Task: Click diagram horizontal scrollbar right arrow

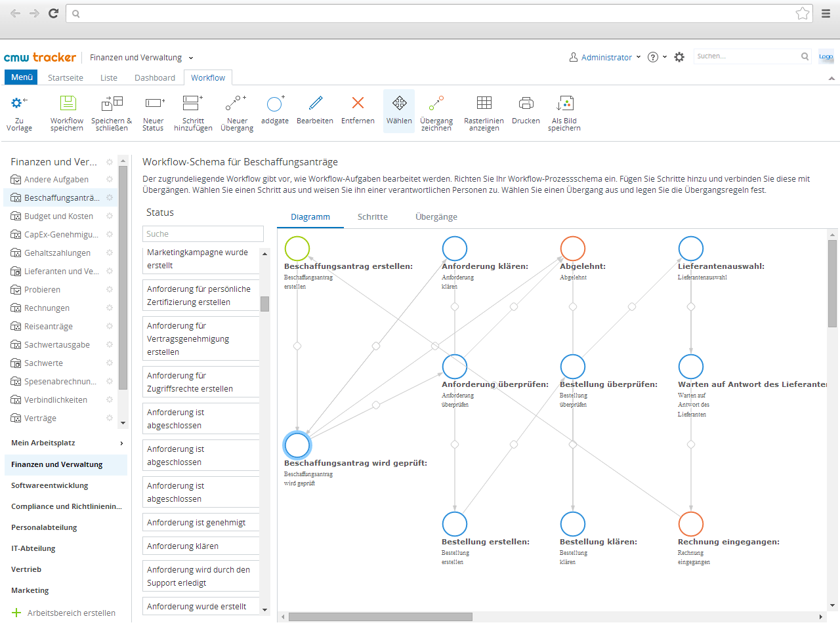Action: 820,617
